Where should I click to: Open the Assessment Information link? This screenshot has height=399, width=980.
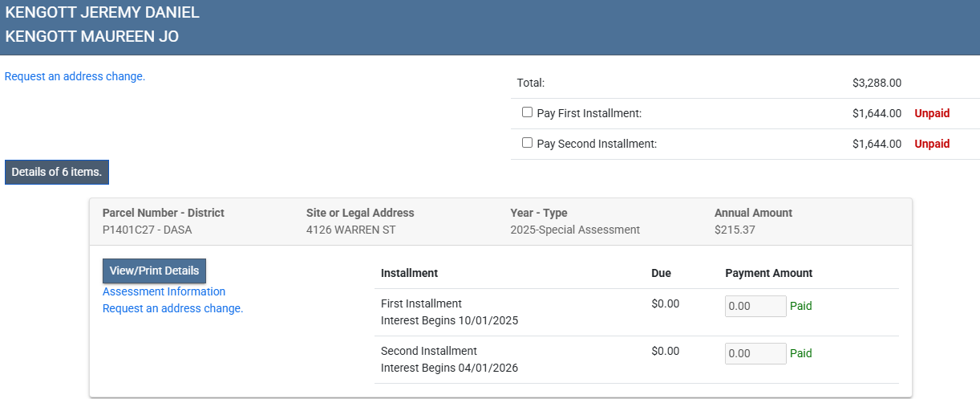click(164, 292)
